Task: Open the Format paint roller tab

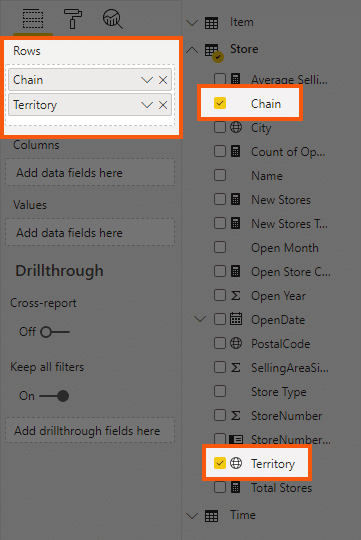Action: click(73, 19)
